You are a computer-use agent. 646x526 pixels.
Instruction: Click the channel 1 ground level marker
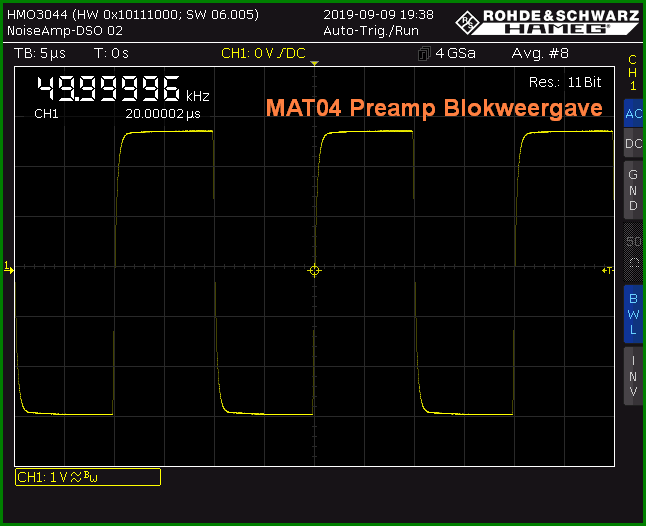tap(9, 268)
